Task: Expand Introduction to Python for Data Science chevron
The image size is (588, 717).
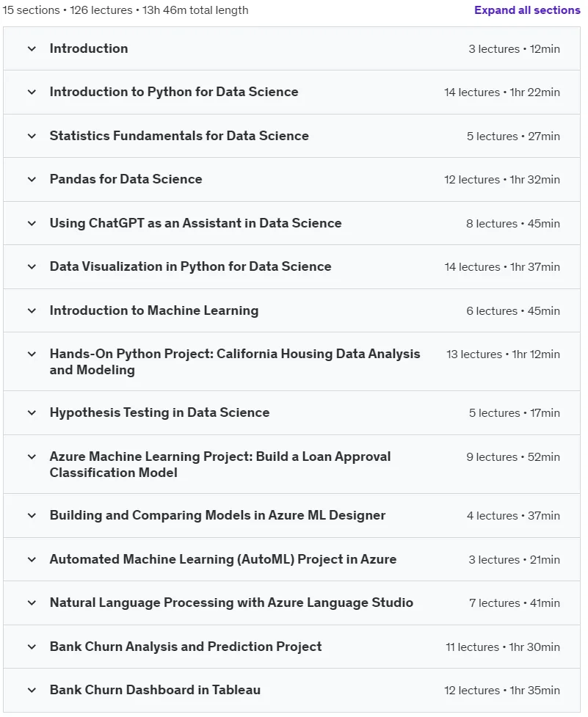Action: tap(32, 92)
